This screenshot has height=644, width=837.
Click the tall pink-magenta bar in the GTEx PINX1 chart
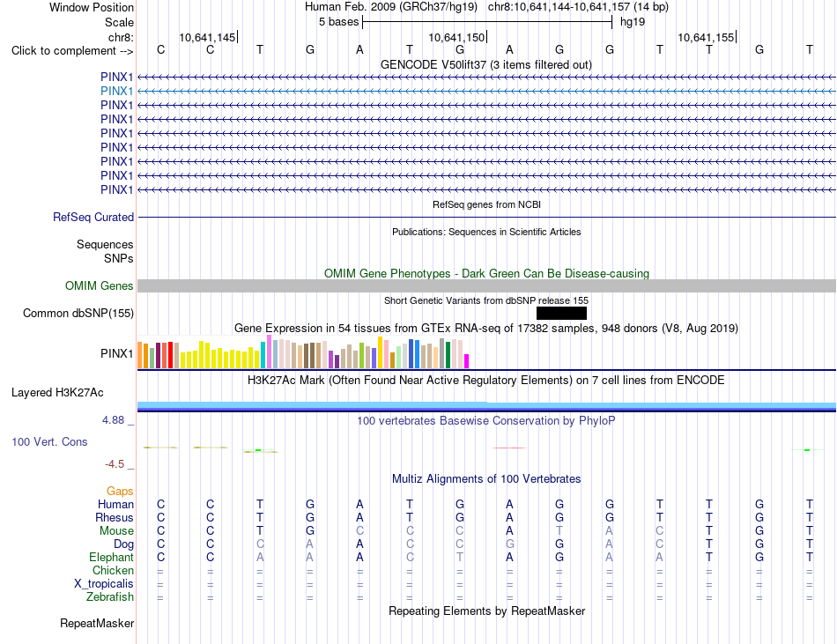[x=269, y=352]
